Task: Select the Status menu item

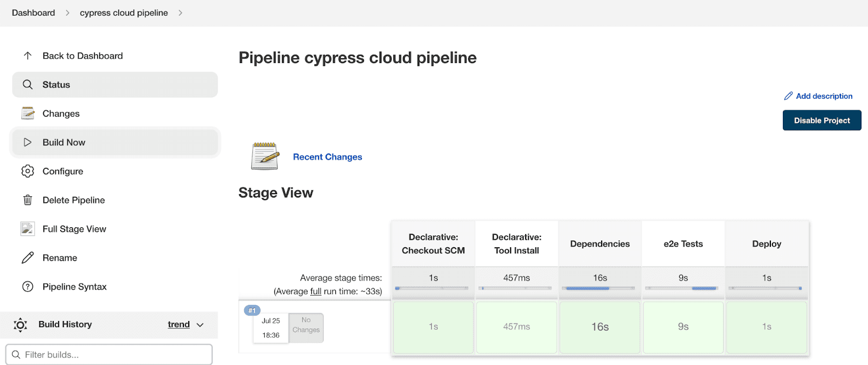Action: click(x=115, y=85)
